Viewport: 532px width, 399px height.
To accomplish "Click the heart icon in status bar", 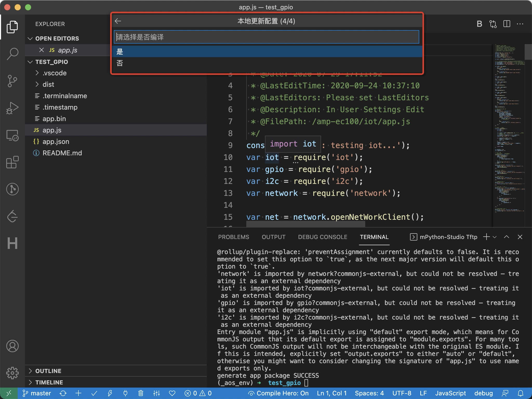I will pos(172,393).
